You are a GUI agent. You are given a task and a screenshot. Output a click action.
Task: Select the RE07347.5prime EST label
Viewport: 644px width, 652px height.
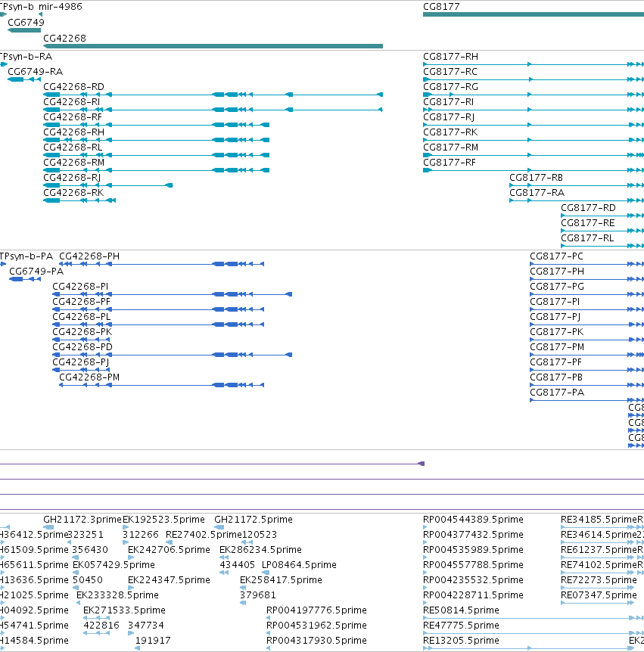[599, 595]
